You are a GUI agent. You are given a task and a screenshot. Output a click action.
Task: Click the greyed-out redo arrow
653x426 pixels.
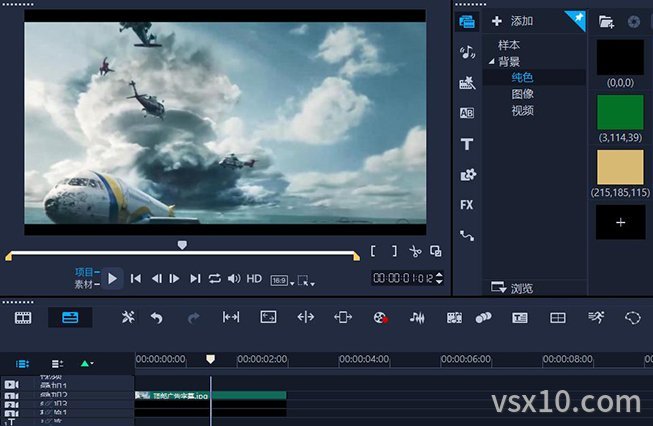coord(193,318)
